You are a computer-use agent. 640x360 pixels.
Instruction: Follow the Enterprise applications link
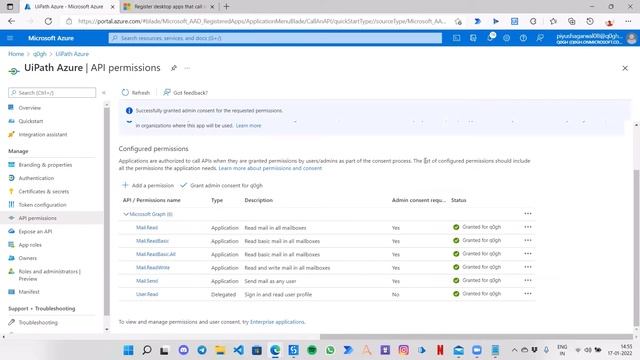[x=277, y=322]
